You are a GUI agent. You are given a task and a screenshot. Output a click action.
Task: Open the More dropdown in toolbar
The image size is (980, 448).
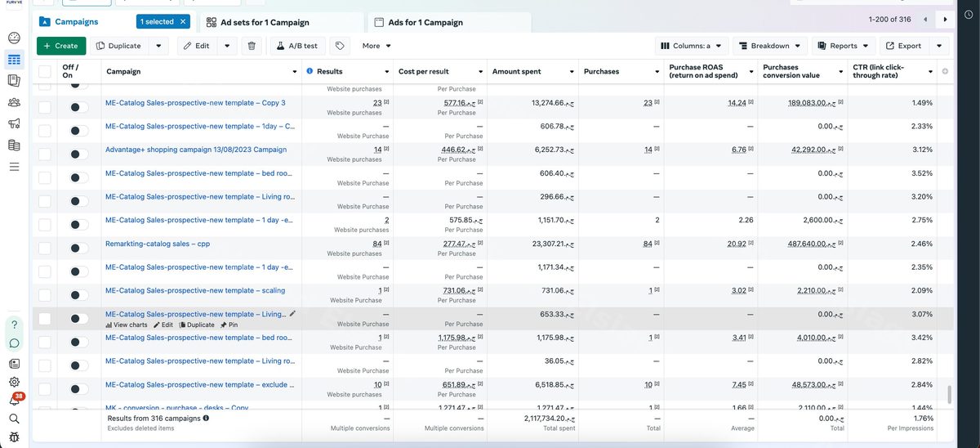pos(377,46)
